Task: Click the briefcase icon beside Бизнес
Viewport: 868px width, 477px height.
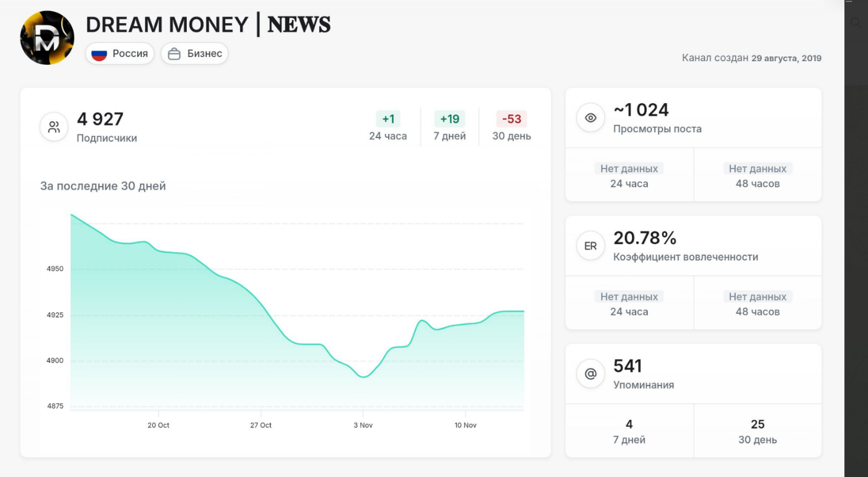Action: (x=174, y=54)
